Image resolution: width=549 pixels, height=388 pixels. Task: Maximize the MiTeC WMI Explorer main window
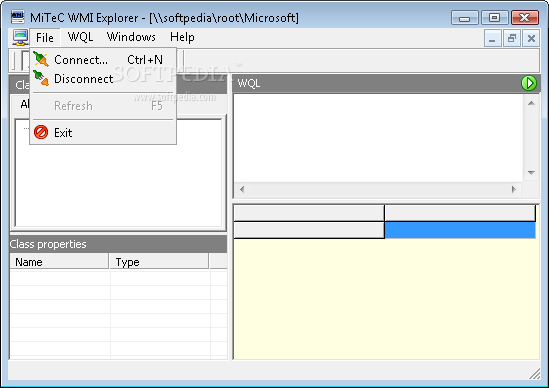click(494, 18)
